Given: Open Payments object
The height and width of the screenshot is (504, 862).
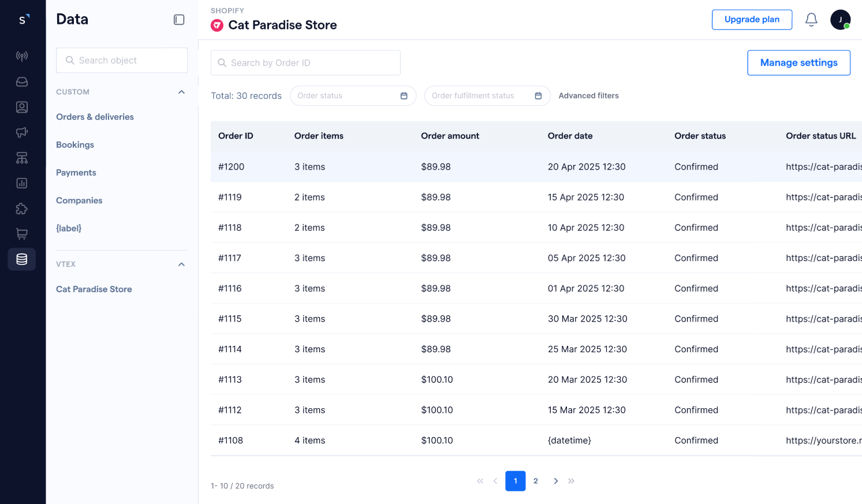Looking at the screenshot, I should point(76,173).
